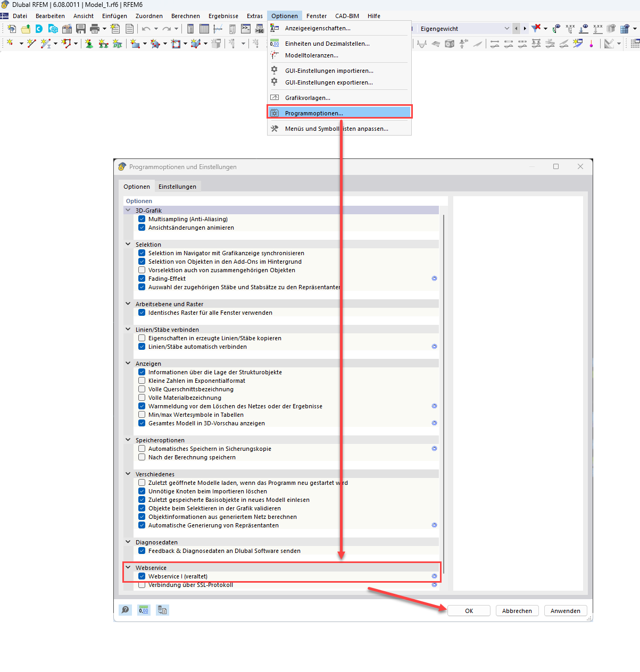Click the new node star icon
The image size is (640, 672).
tap(10, 44)
